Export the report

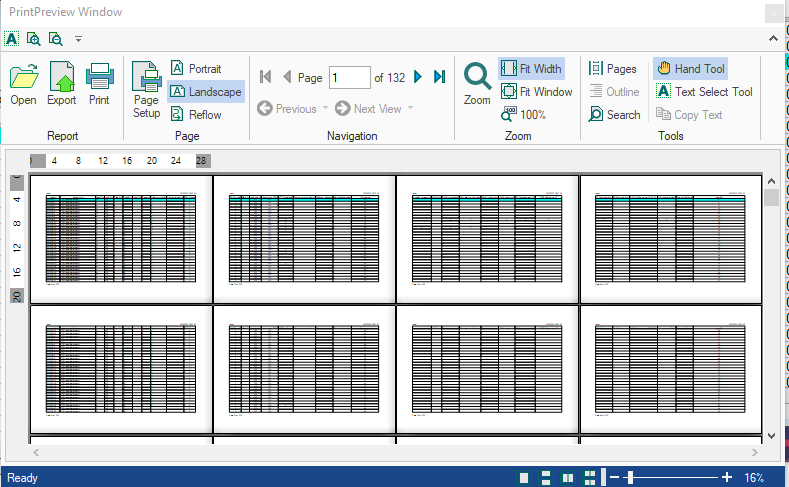[x=61, y=84]
